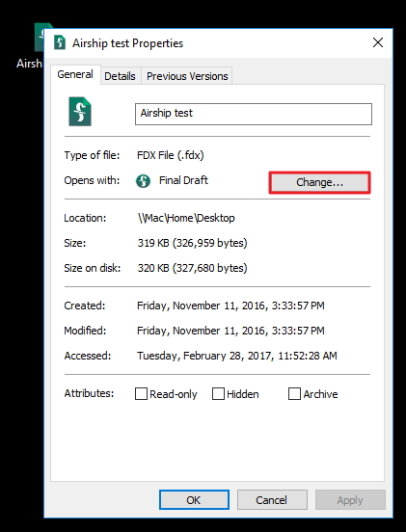Click the Airship label under desktop icon
This screenshot has height=532, width=406.
coord(29,63)
